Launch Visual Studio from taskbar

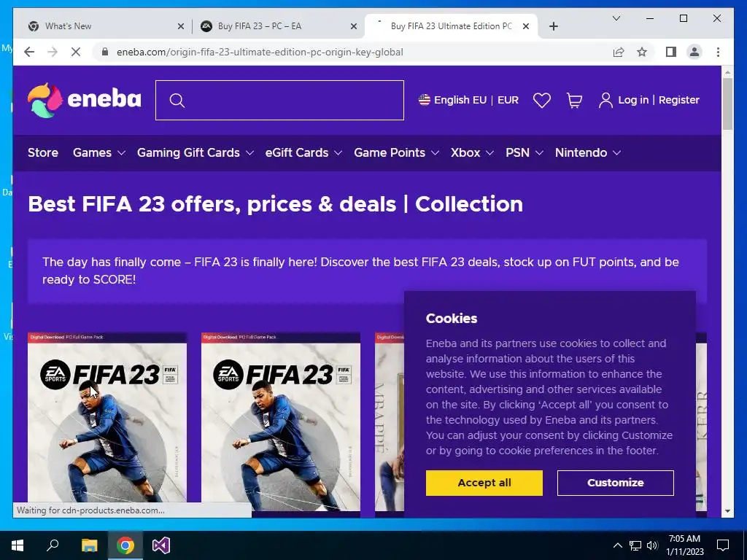pyautogui.click(x=161, y=545)
